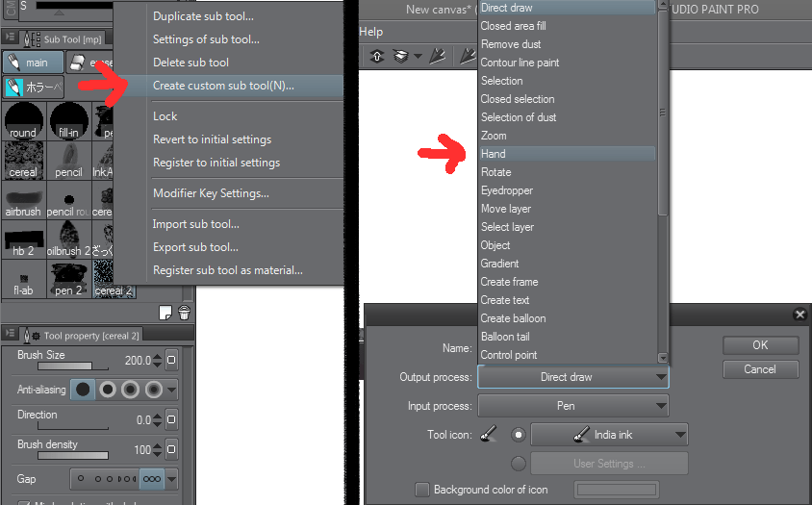
Task: Adjust the Direction value stepper
Action: pyautogui.click(x=158, y=419)
